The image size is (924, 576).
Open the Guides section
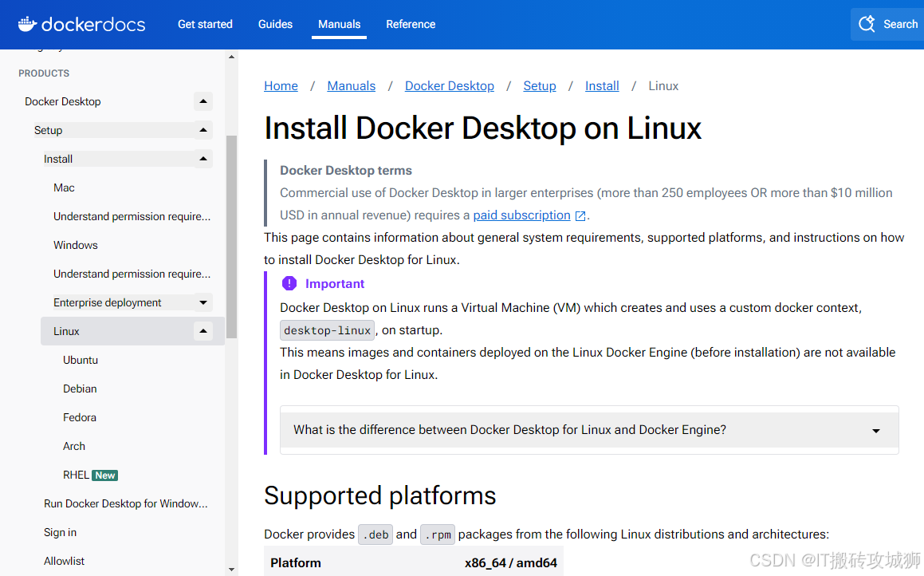coord(275,24)
